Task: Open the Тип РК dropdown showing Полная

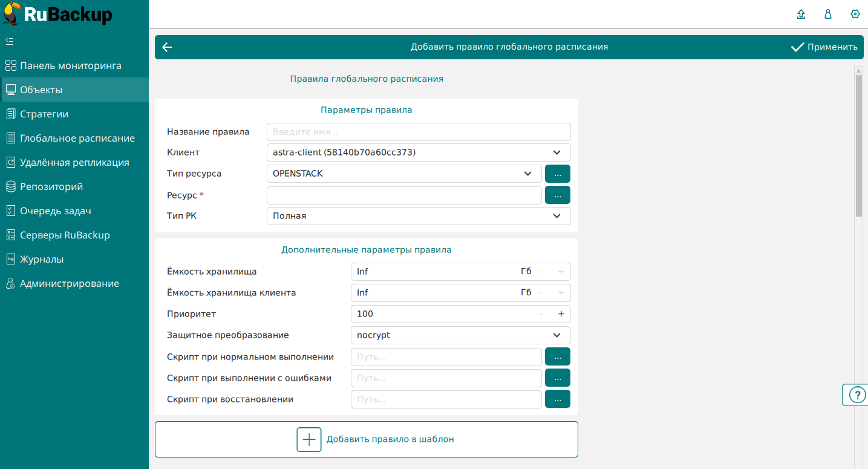Action: pyautogui.click(x=419, y=216)
